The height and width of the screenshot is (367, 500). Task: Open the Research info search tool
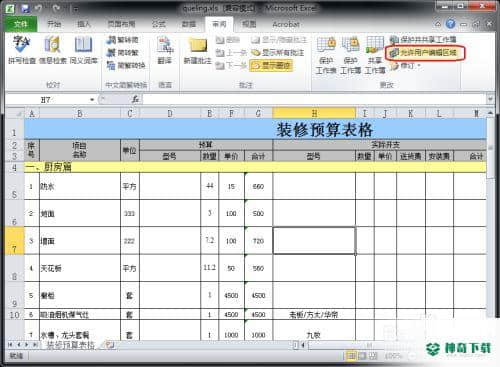point(53,50)
